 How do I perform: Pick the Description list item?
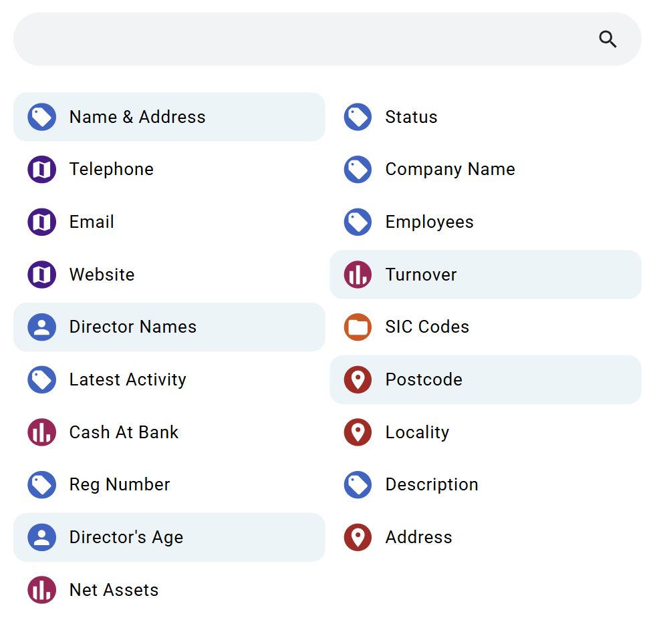pos(432,485)
